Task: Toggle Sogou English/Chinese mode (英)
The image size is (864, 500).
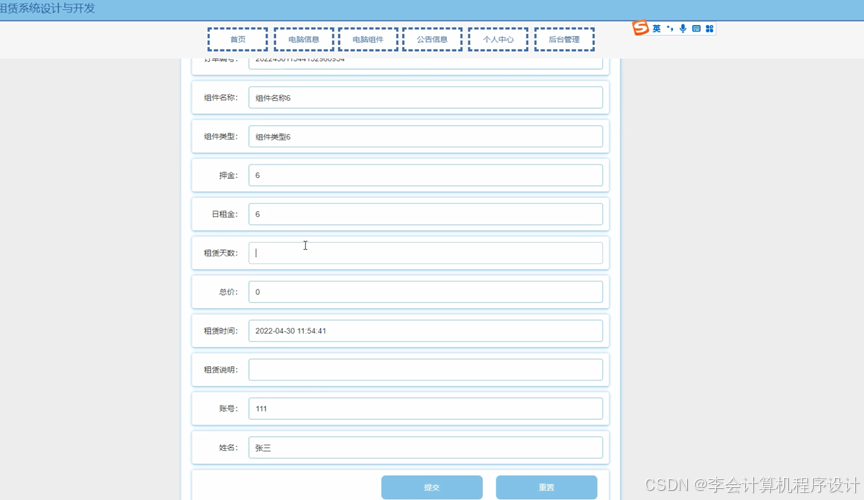Action: point(656,29)
